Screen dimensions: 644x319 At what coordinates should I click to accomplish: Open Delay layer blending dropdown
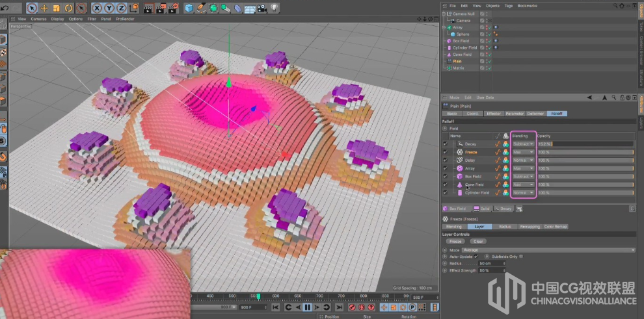point(523,160)
